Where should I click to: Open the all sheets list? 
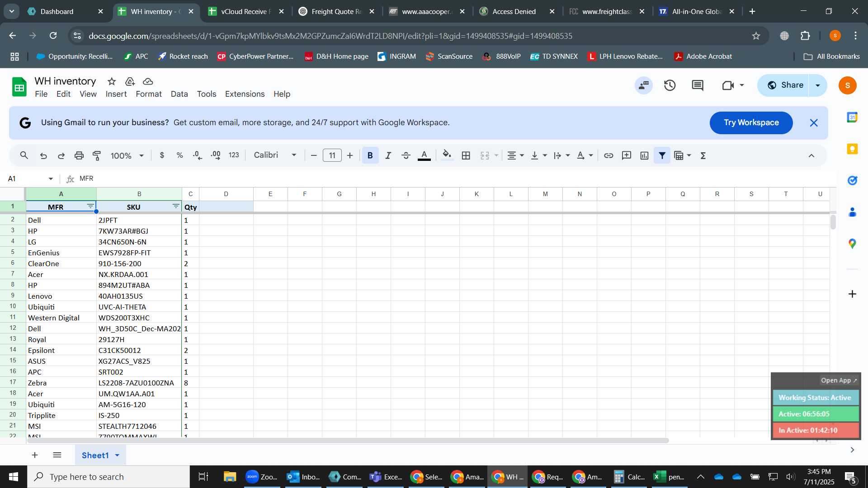click(57, 455)
